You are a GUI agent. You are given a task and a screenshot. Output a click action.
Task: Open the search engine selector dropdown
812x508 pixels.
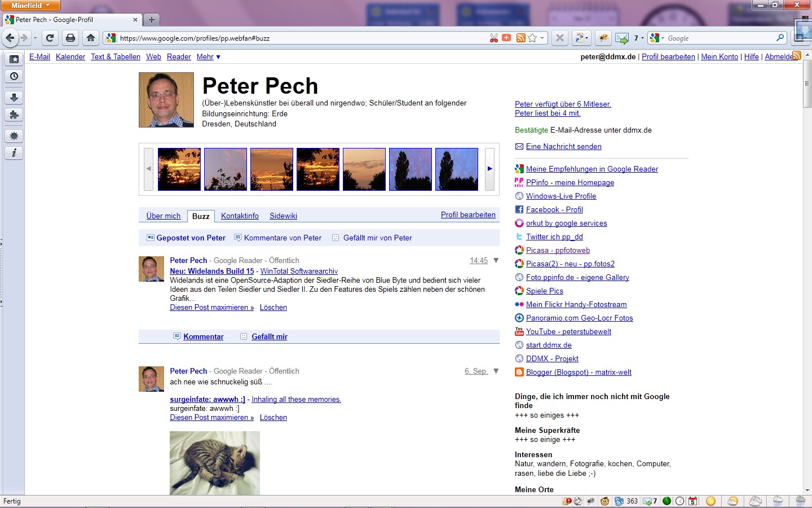tap(657, 38)
